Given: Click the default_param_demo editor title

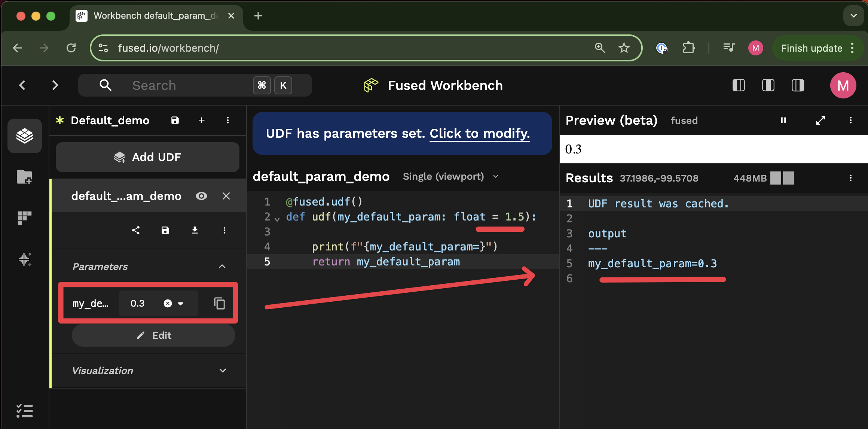Looking at the screenshot, I should pyautogui.click(x=321, y=176).
